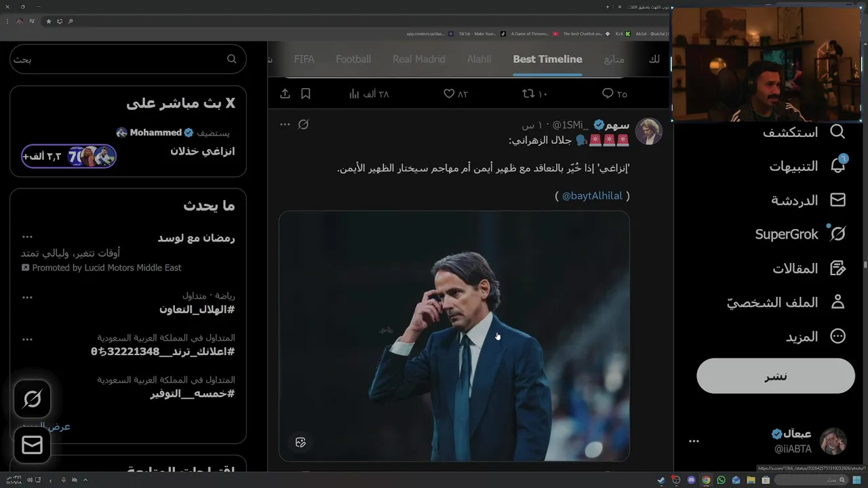
Task: Open the SuperGrok icon in the sidebar
Action: 838,234
